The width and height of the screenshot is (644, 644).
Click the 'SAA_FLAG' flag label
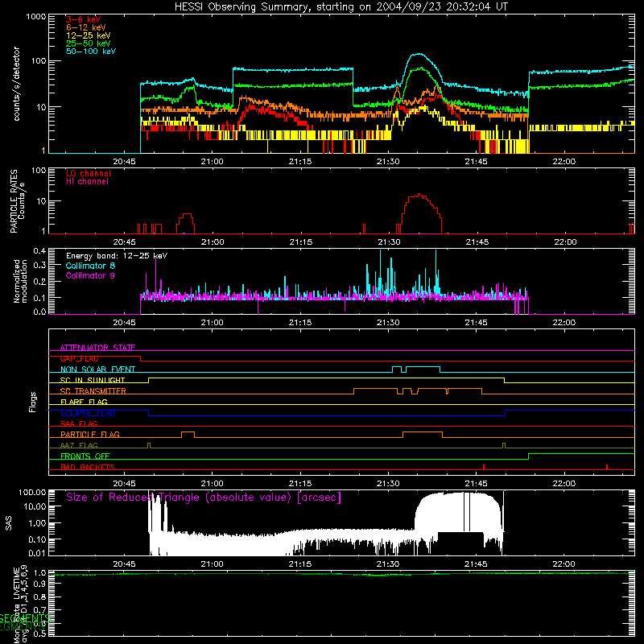pos(79,423)
